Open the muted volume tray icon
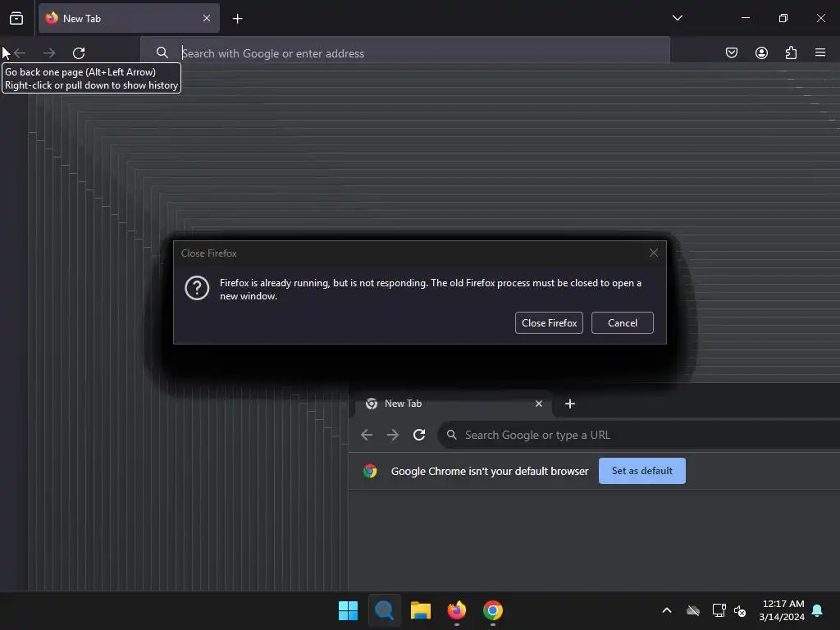The width and height of the screenshot is (840, 630). point(741,610)
